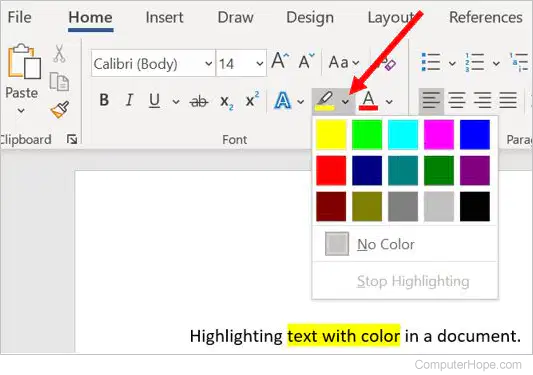Open the Design ribbon tab
533x375 pixels.
(x=310, y=17)
